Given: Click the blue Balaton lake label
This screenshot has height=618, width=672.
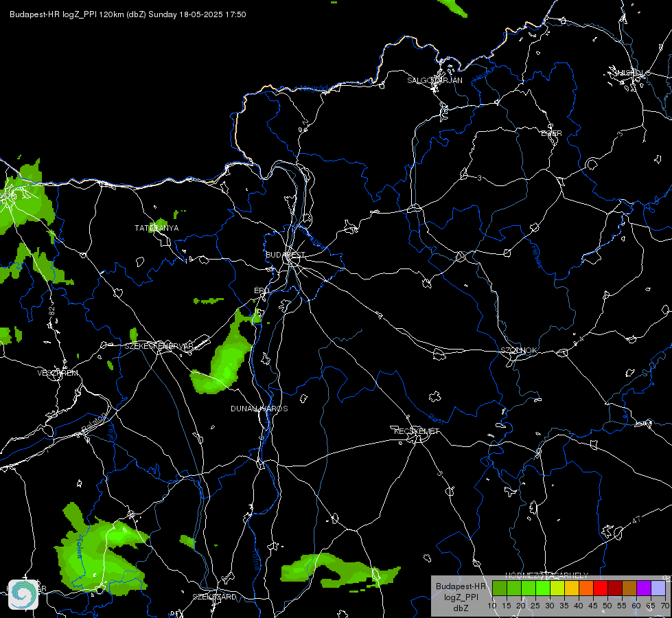Looking at the screenshot, I should coord(93,421).
